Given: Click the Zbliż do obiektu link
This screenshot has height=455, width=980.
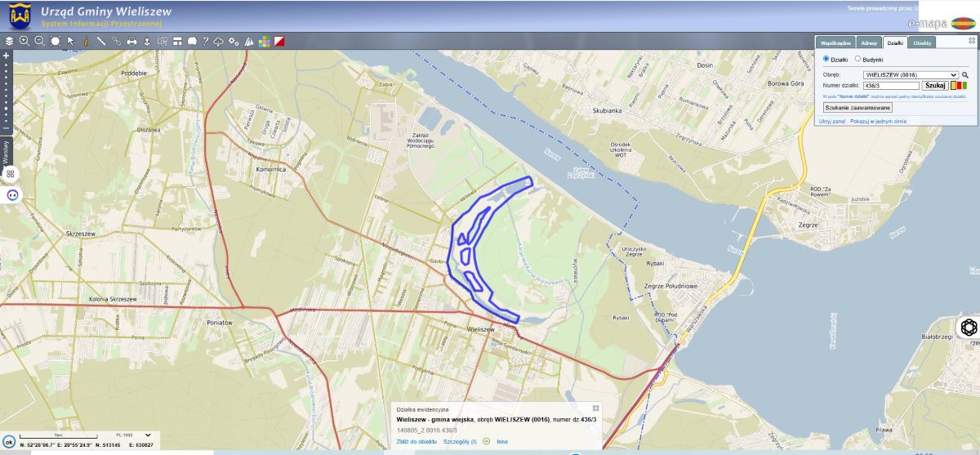Looking at the screenshot, I should pos(415,441).
